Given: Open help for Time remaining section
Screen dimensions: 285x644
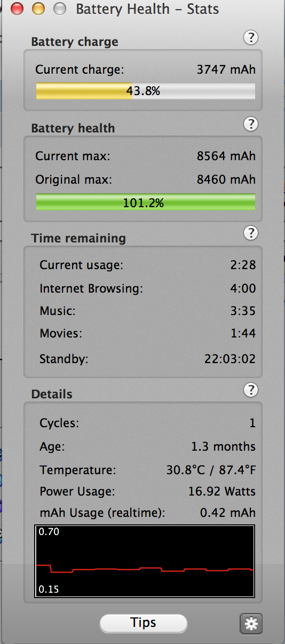Looking at the screenshot, I should [x=251, y=233].
